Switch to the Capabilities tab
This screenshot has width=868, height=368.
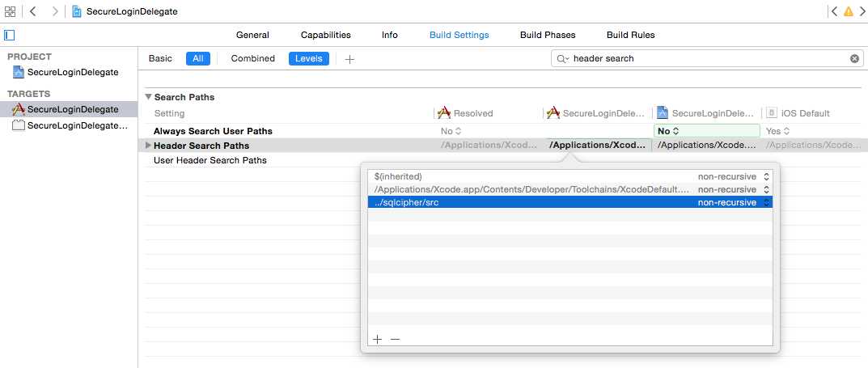click(325, 35)
